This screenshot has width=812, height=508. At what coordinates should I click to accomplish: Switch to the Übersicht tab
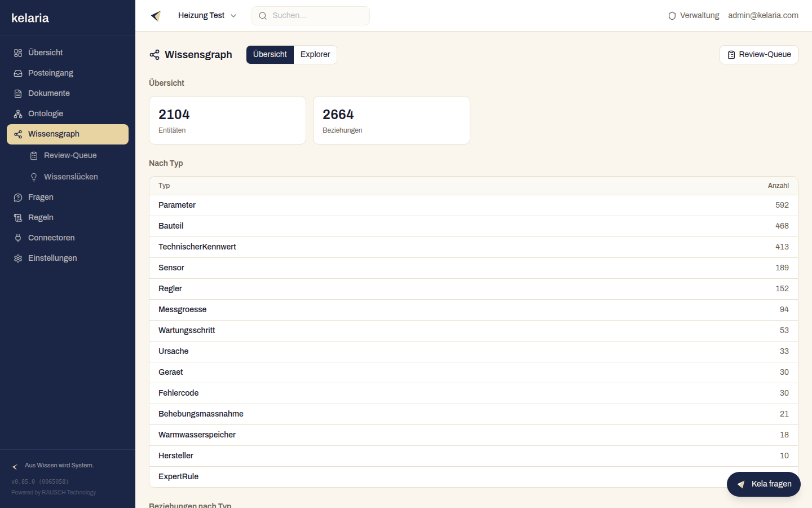(x=270, y=55)
